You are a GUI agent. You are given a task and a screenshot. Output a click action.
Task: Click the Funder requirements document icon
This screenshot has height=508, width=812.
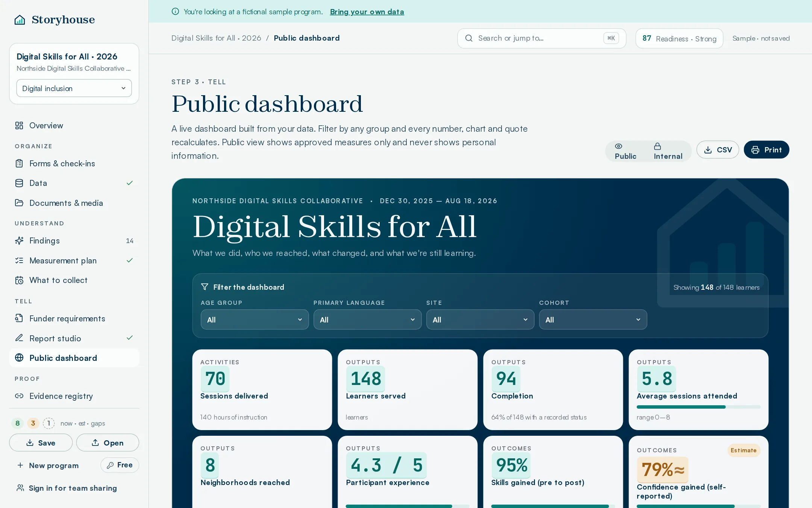[x=19, y=318]
